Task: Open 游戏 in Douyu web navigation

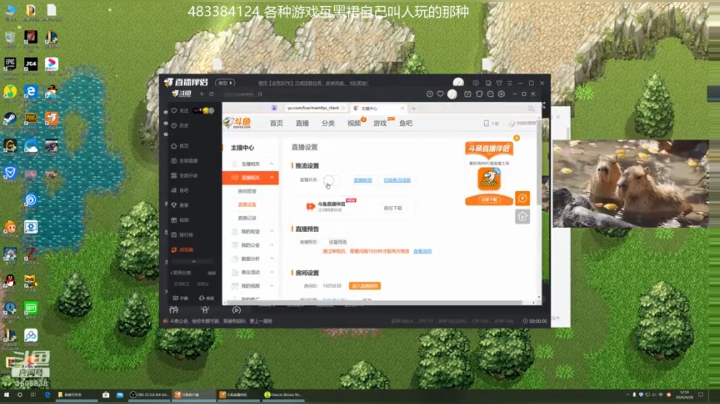Action: point(380,123)
